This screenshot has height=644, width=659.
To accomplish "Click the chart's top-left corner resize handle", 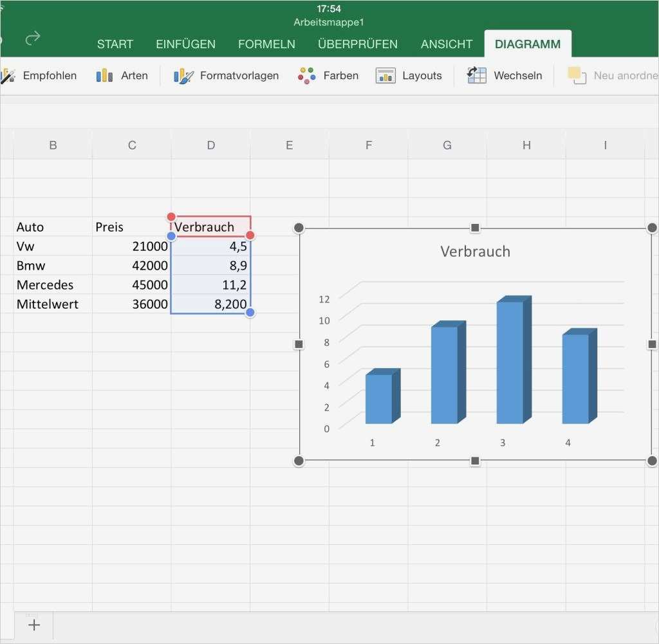I will coord(299,228).
